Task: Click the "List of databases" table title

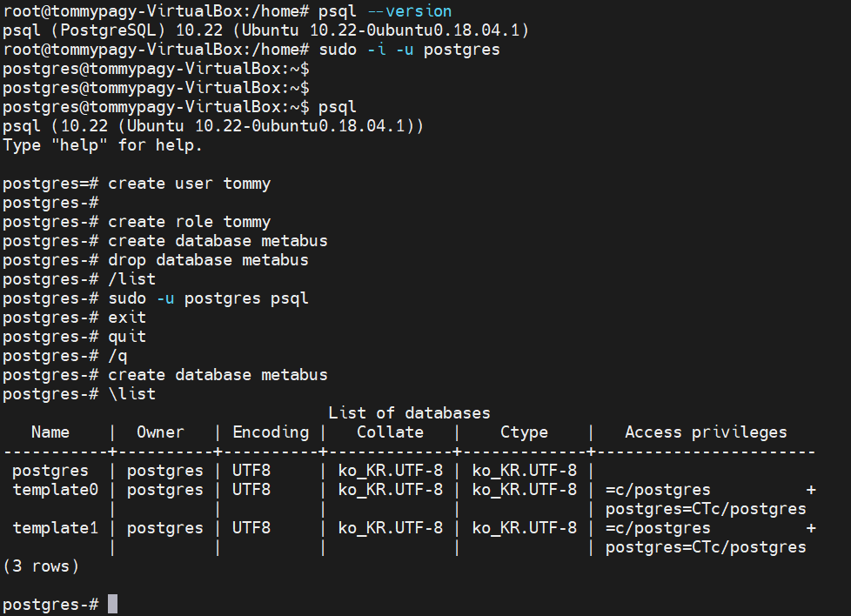Action: point(409,413)
